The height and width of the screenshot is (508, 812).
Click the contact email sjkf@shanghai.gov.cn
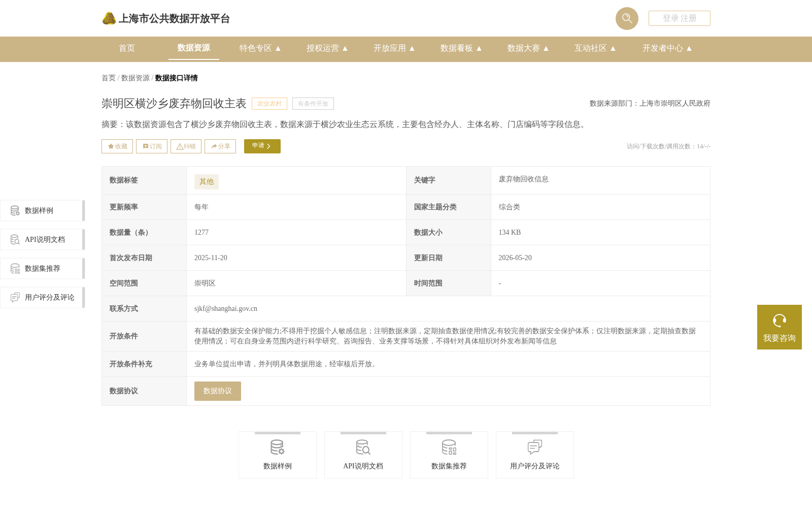click(x=226, y=309)
